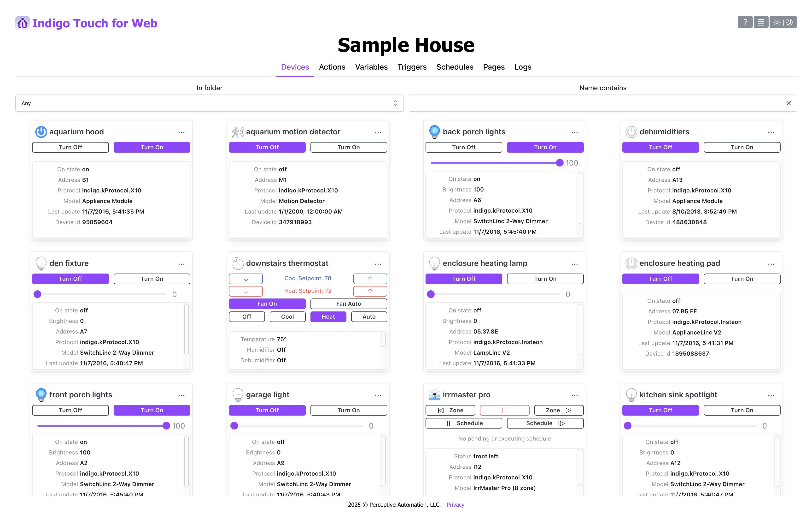Open the help question mark button
Screen dimensions: 812x513
coord(745,22)
